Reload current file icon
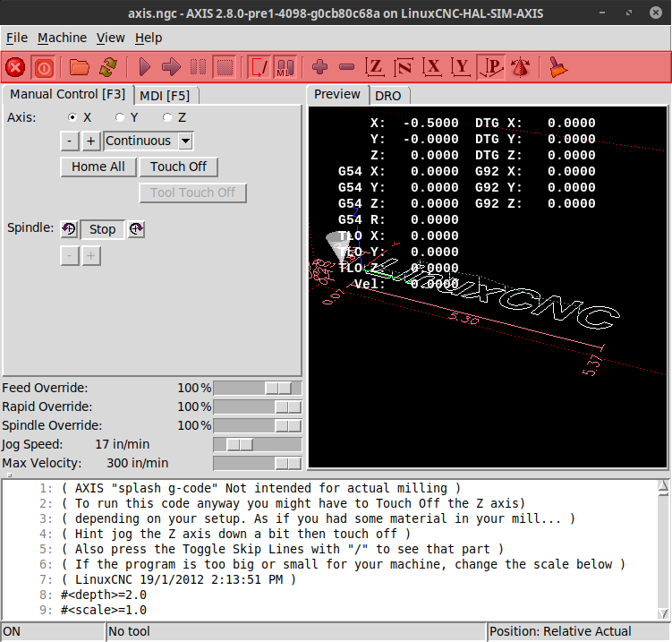The height and width of the screenshot is (642, 672). point(108,68)
